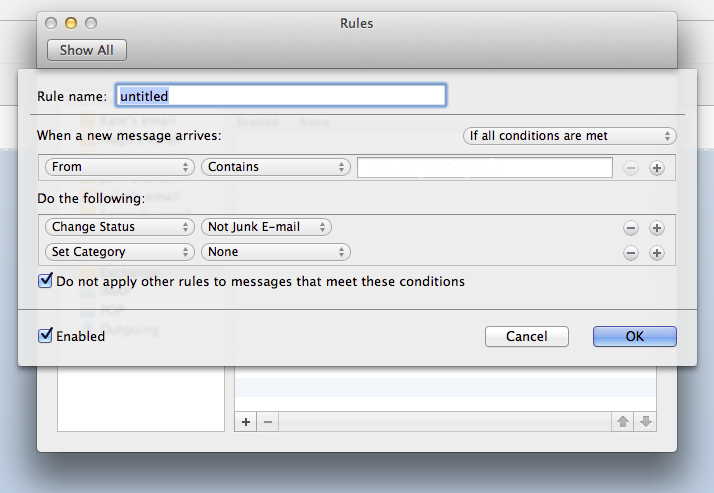
Task: Uncheck Do not apply other rules checkbox
Action: [x=45, y=281]
